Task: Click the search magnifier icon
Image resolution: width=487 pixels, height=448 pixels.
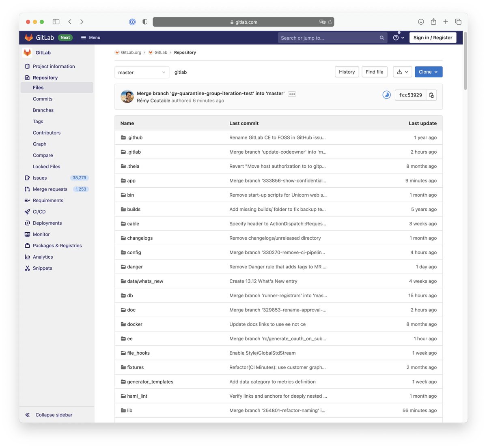Action: click(381, 37)
